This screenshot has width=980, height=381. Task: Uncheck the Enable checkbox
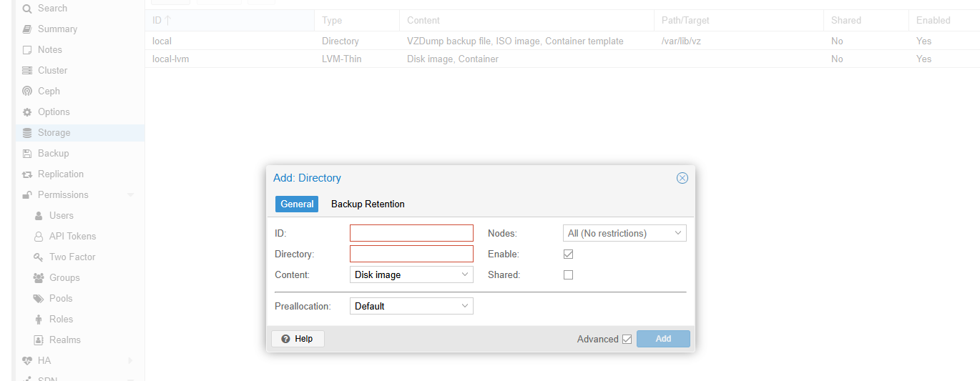pos(569,254)
